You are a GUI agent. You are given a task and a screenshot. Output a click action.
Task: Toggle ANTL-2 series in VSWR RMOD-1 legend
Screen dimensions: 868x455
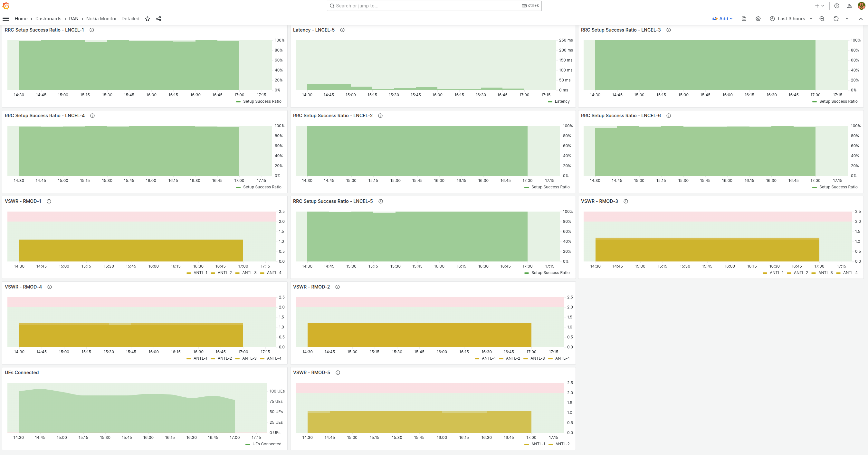click(225, 273)
